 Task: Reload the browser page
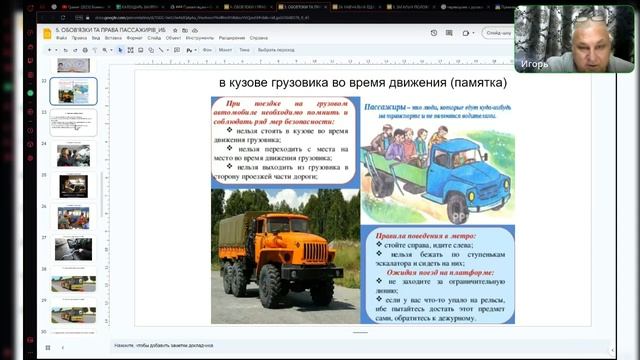click(x=63, y=18)
